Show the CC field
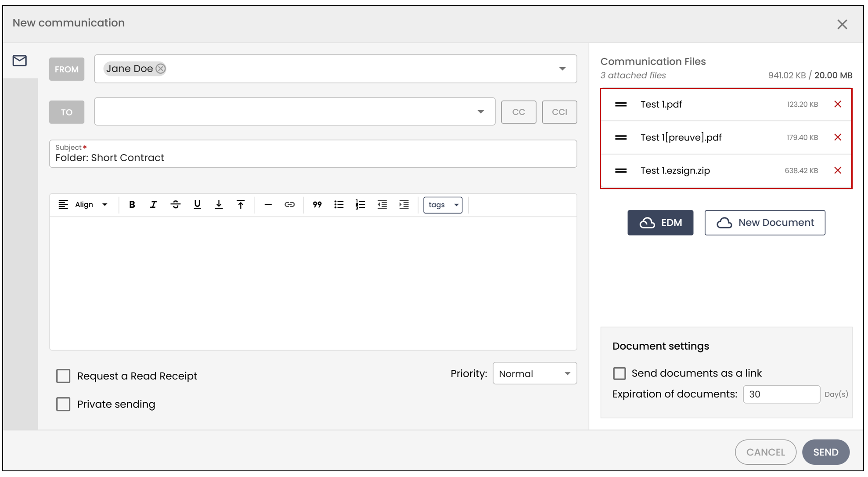 [519, 112]
